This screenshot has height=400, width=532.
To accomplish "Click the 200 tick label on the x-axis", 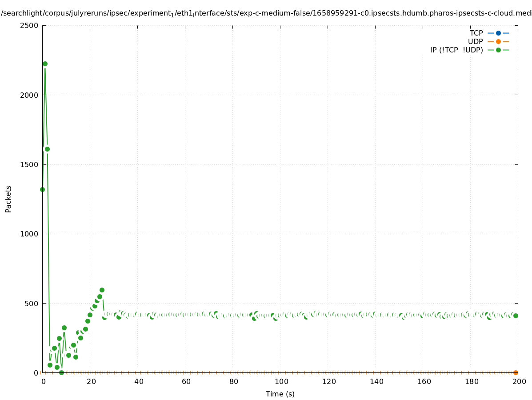I will point(519,381).
